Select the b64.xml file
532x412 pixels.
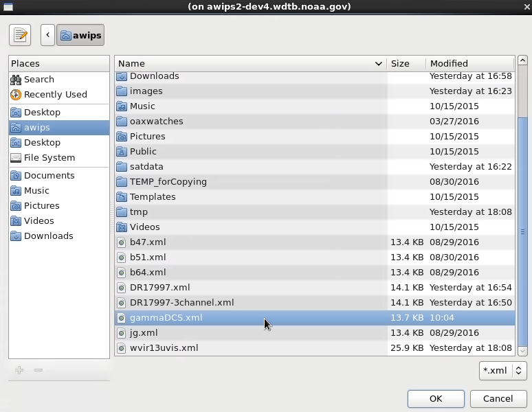315,273
